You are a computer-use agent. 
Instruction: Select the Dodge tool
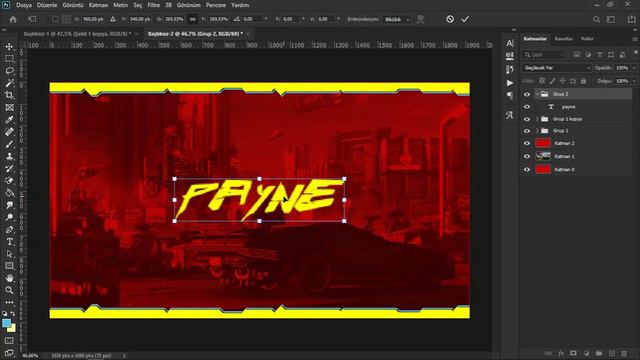click(9, 218)
